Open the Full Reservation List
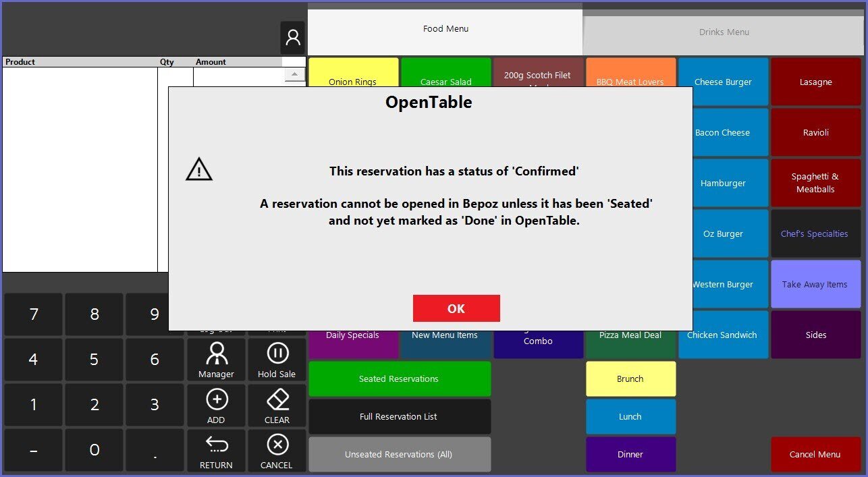 pyautogui.click(x=400, y=417)
